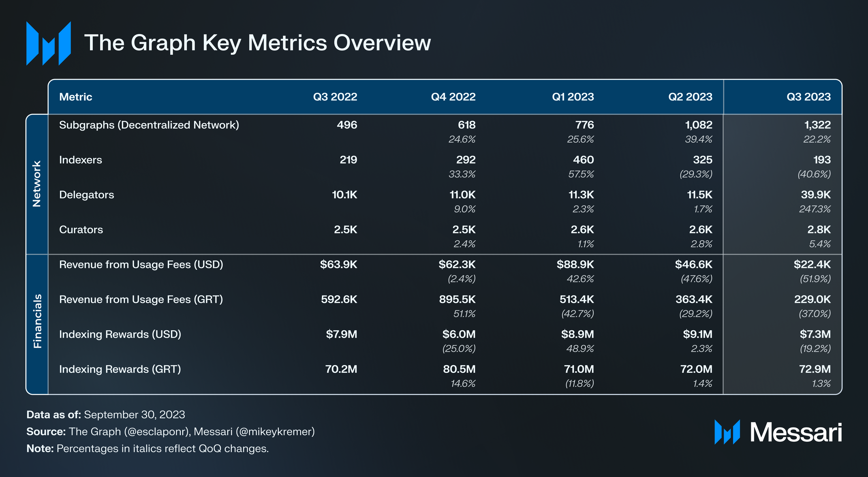Click the 'Q2 2023' column header
The image size is (868, 477).
690,97
